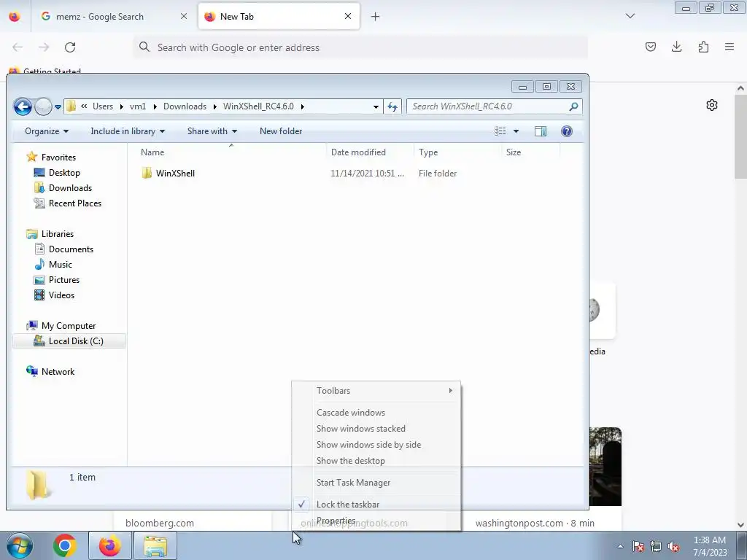Choose Cascade windows from context menu
Image resolution: width=747 pixels, height=560 pixels.
point(376,413)
